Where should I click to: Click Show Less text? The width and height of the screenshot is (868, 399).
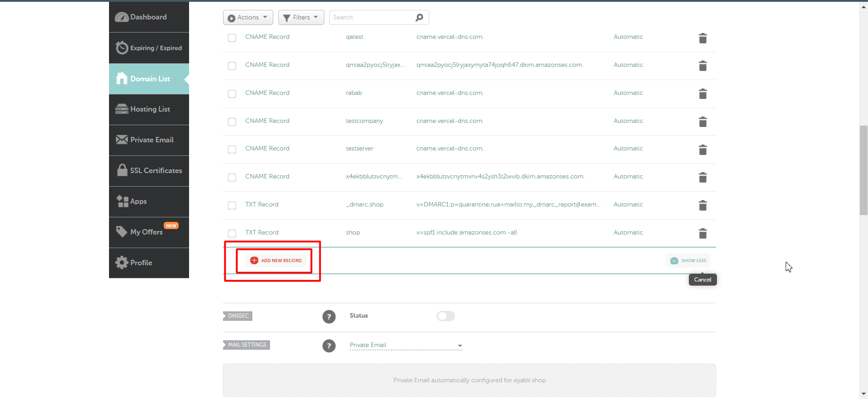pyautogui.click(x=694, y=261)
